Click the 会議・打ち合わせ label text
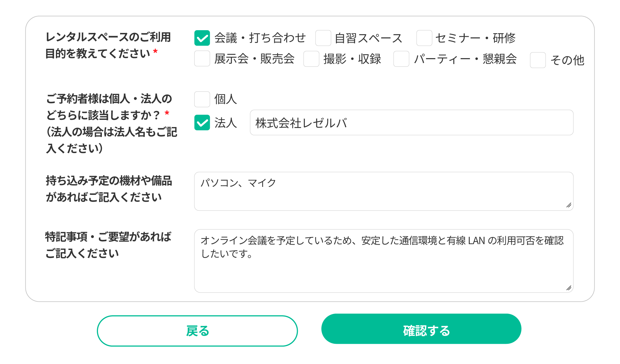This screenshot has width=620, height=364. tap(260, 38)
